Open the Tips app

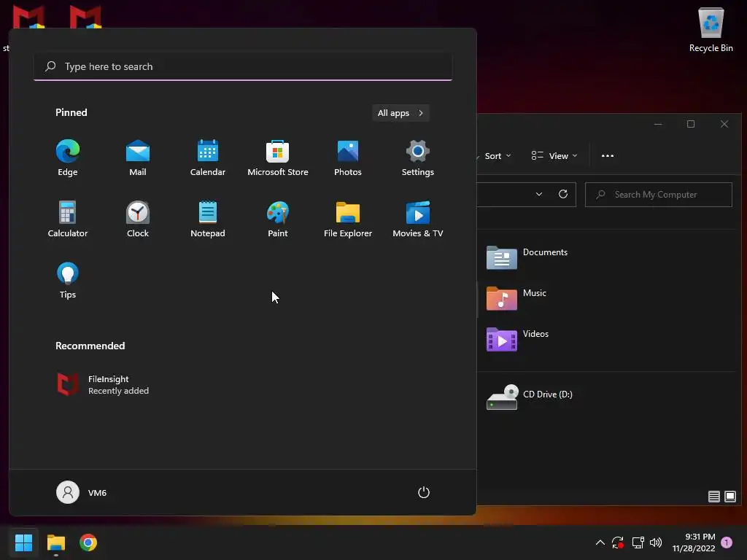[68, 281]
